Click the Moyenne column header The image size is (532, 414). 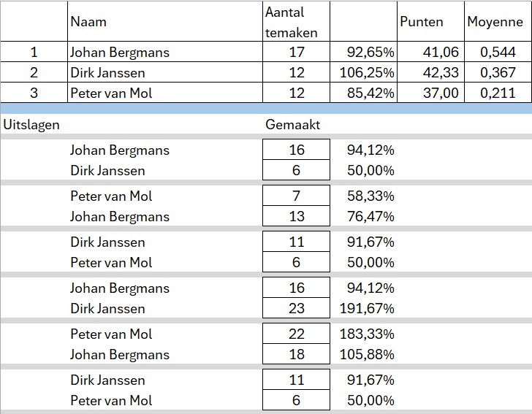click(495, 22)
